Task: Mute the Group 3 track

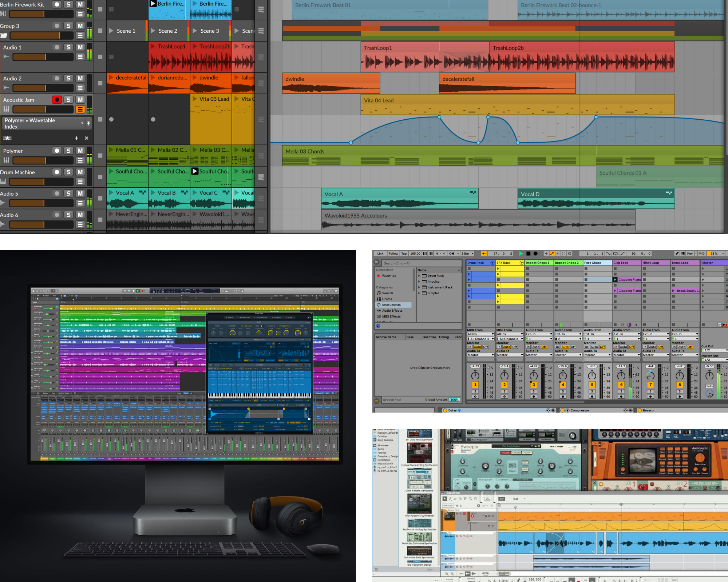Action: (x=80, y=26)
